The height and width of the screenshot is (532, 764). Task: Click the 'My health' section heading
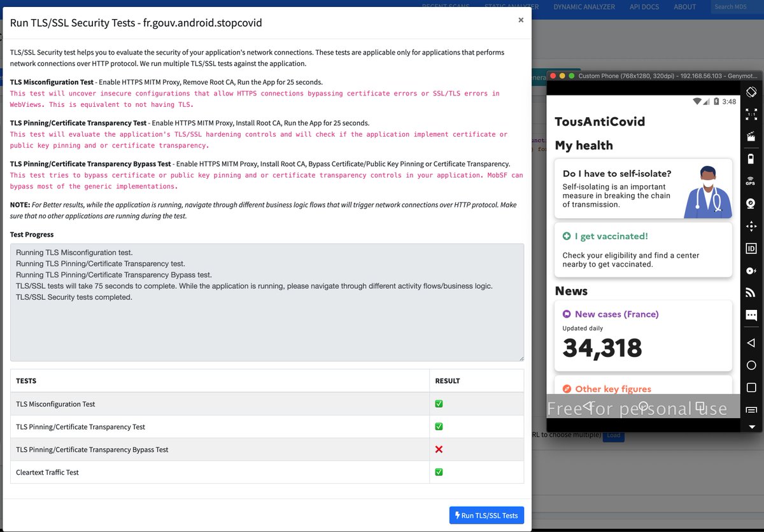(x=584, y=146)
